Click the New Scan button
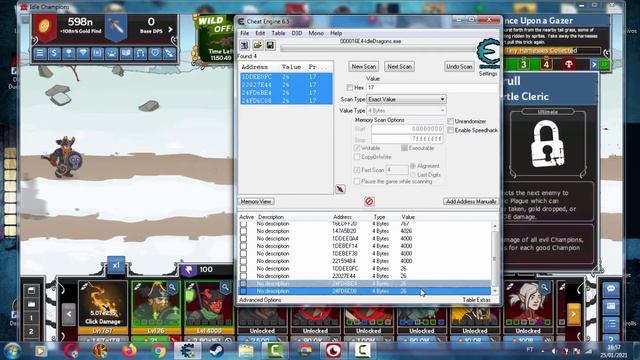This screenshot has height=360, width=640. click(364, 66)
